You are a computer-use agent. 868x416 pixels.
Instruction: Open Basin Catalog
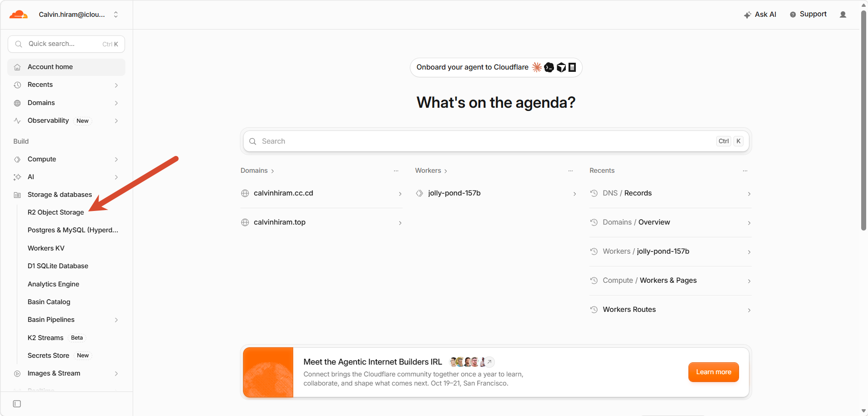pyautogui.click(x=49, y=302)
